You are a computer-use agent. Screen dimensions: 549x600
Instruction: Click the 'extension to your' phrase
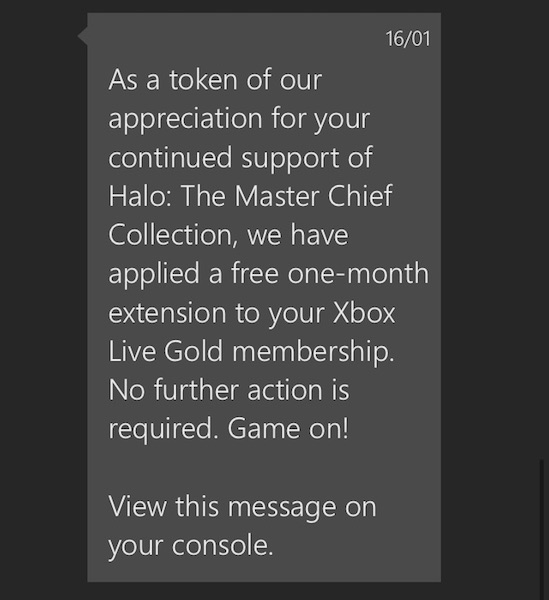pos(217,313)
